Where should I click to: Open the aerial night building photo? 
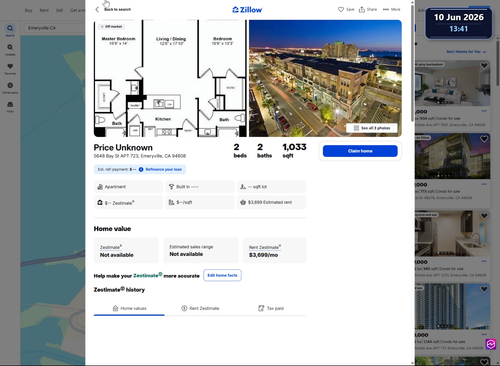click(325, 78)
